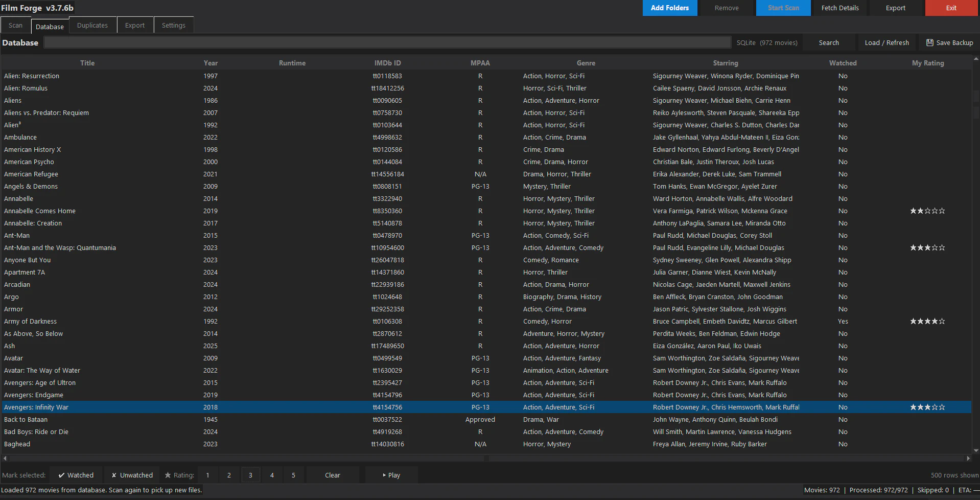Mark selected movie as Watched
The height and width of the screenshot is (500, 980).
tap(76, 475)
